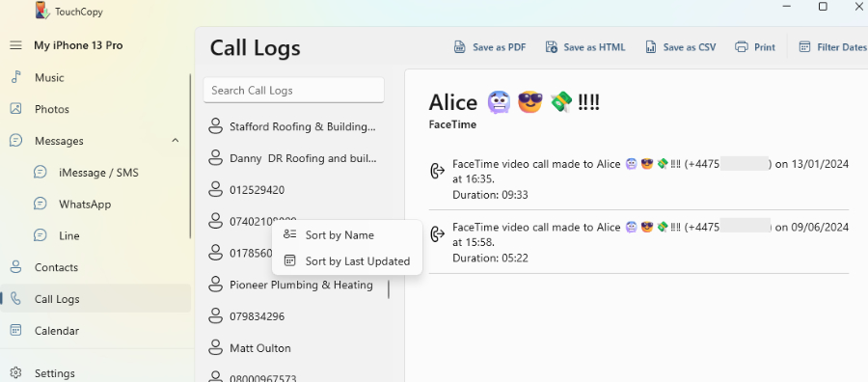Click outgoing call icon for 13/01/2024 call
Image resolution: width=868 pixels, height=382 pixels.
tap(437, 171)
